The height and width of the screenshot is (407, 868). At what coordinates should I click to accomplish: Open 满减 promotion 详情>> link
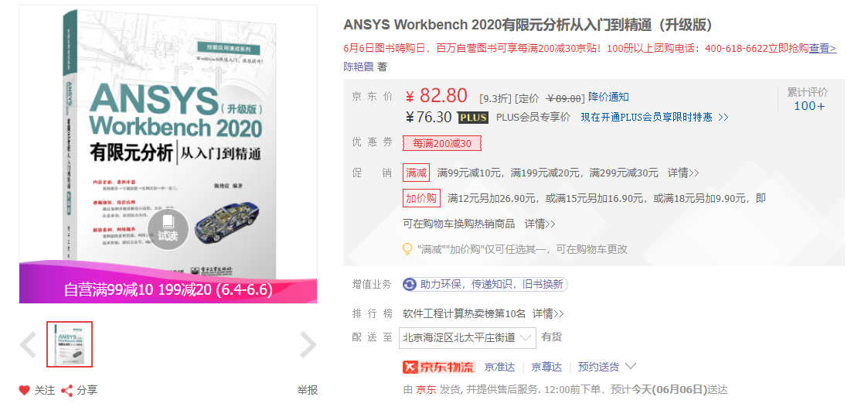[x=683, y=173]
